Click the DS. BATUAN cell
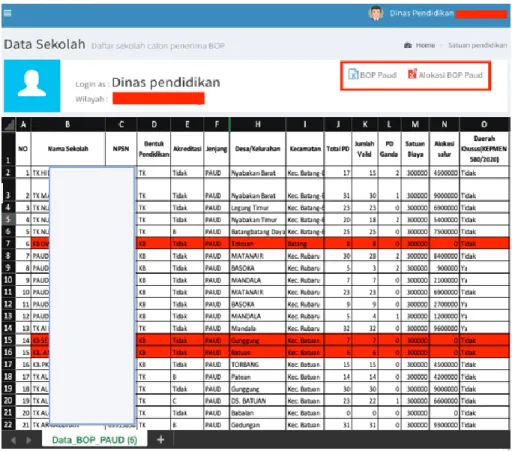Viewport: 512px width, 451px height. (x=257, y=401)
